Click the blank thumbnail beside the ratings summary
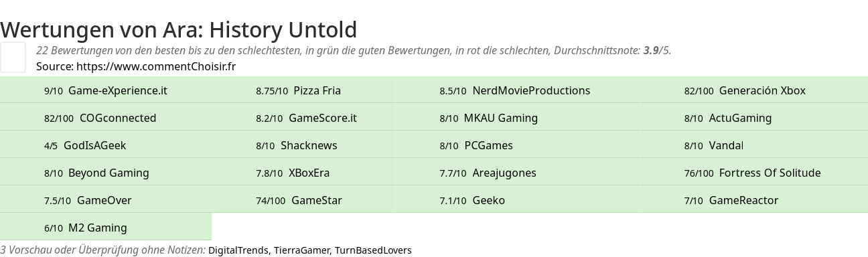 pos(13,57)
